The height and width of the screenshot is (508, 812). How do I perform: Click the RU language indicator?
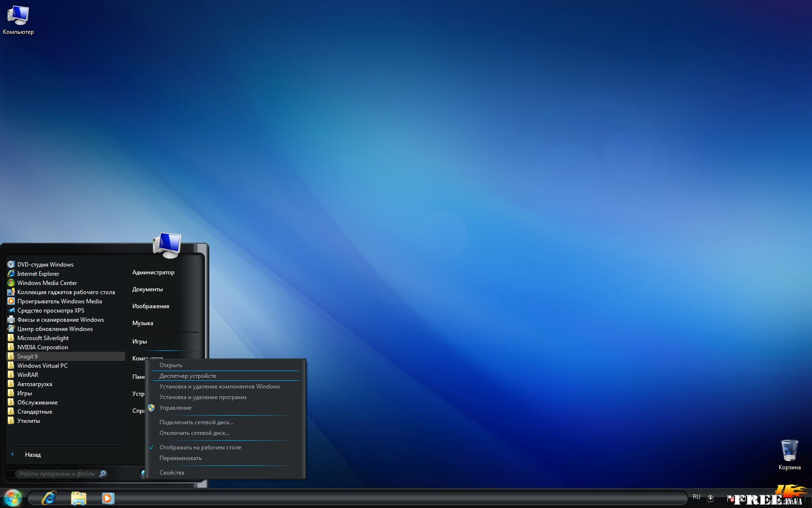[696, 497]
